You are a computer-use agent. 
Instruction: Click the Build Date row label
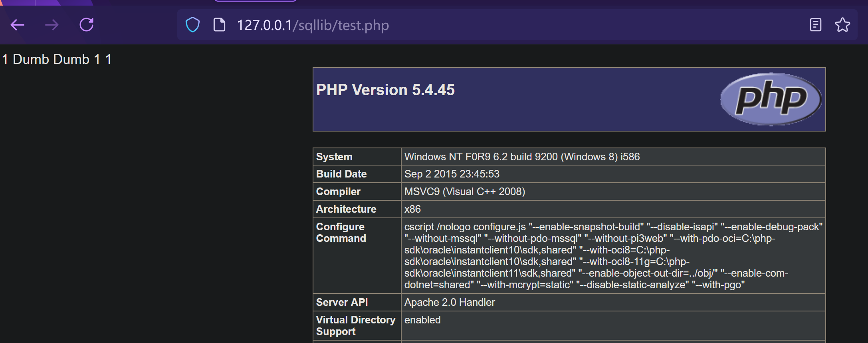[x=341, y=174]
